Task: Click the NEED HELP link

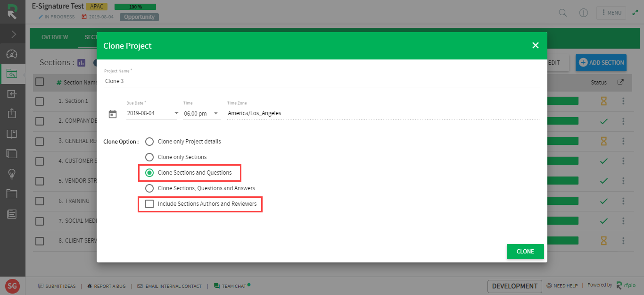Action: pos(562,286)
